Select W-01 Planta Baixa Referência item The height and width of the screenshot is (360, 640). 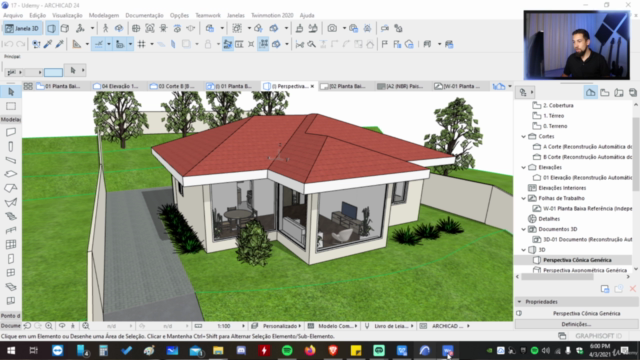[587, 209]
